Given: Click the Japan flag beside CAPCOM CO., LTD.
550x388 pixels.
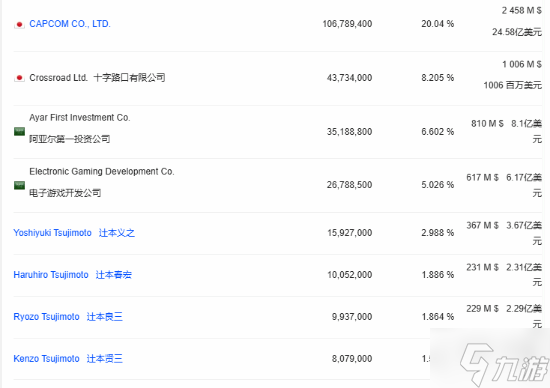Looking at the screenshot, I should [x=19, y=25].
